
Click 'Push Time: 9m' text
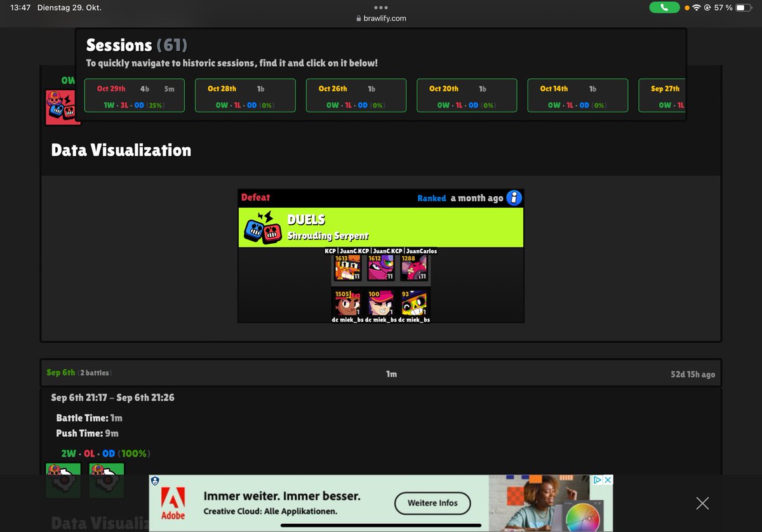[88, 433]
